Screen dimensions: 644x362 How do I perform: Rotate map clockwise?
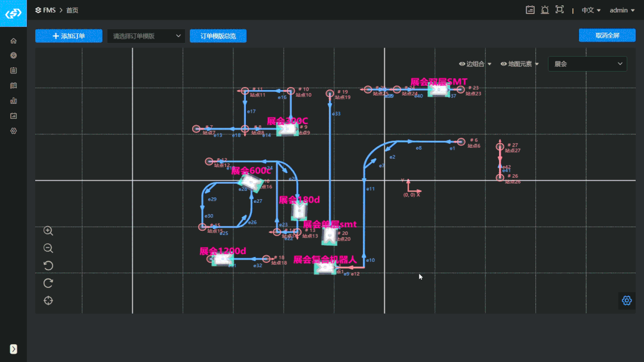pyautogui.click(x=48, y=283)
